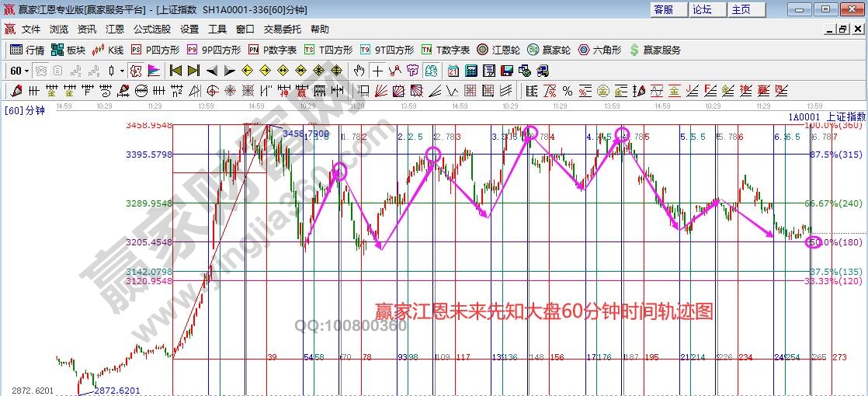868x396 pixels.
Task: Toggle the crosshair cursor tool
Action: 377,71
